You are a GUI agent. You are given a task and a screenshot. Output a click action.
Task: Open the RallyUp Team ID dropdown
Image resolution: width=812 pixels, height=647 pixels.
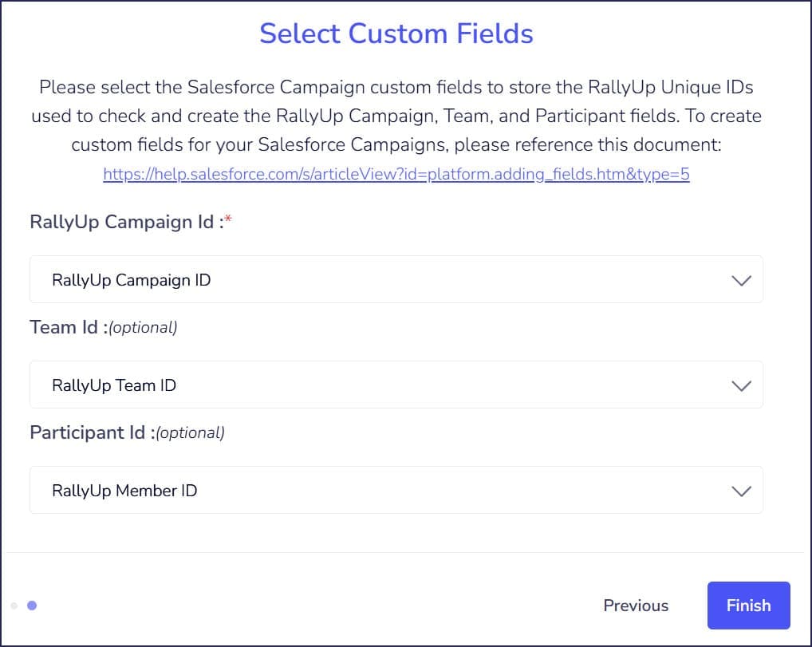coord(396,385)
